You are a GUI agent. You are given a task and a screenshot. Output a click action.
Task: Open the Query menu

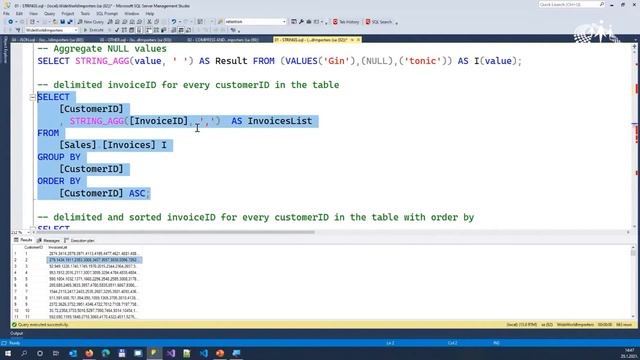pyautogui.click(x=49, y=13)
